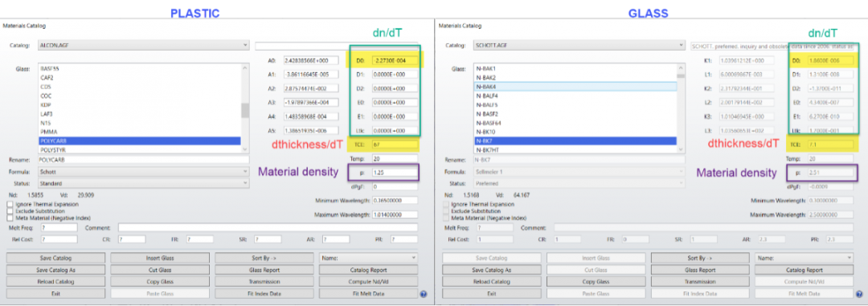
Task: Click Save Catalog button in plastic panel
Action: click(x=56, y=258)
